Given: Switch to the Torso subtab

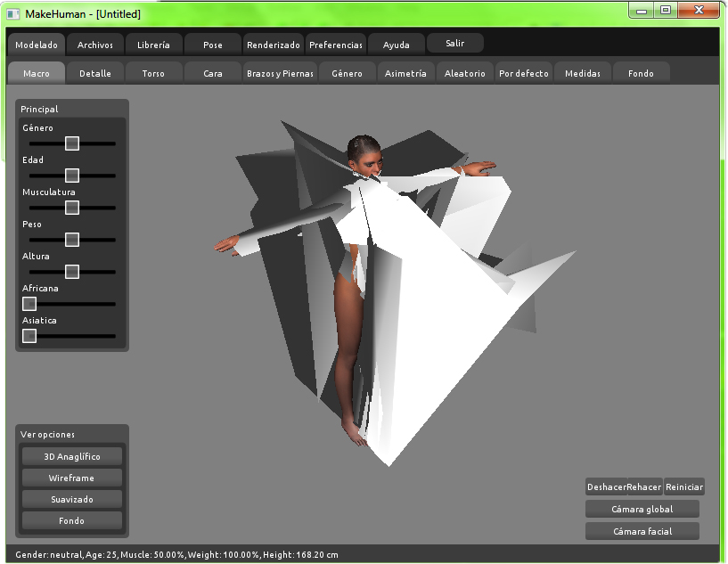Looking at the screenshot, I should [x=153, y=73].
